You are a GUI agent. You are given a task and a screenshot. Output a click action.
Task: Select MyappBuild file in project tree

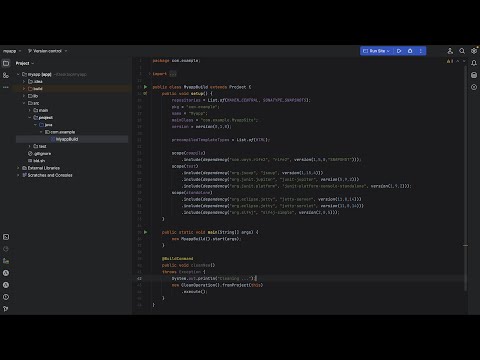tap(72, 139)
